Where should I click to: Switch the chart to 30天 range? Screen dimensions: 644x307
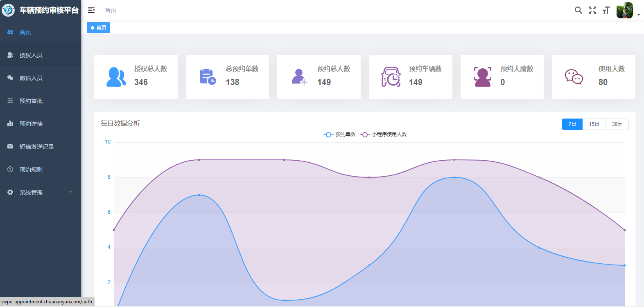click(x=617, y=124)
